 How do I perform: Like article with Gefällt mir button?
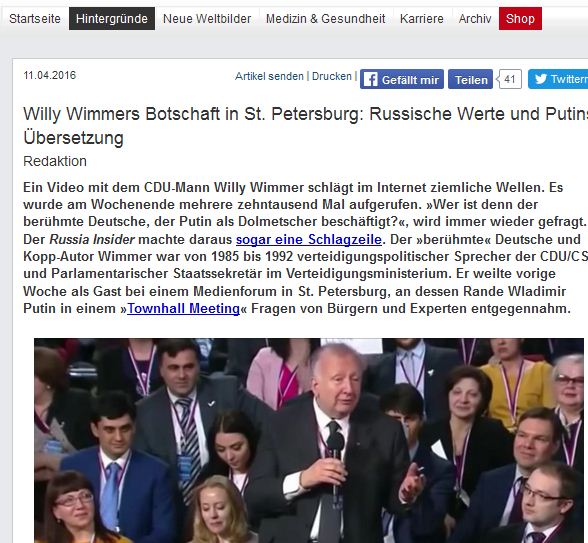(402, 79)
